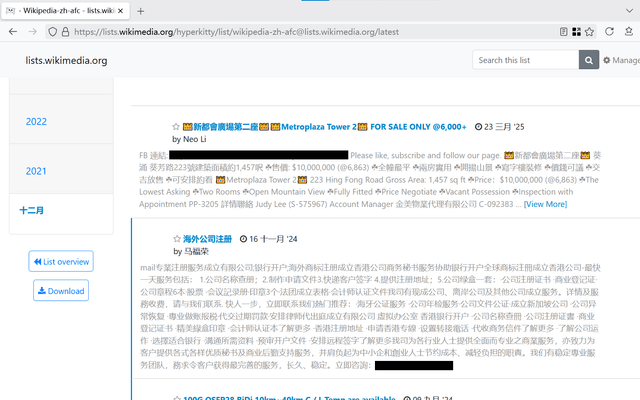This screenshot has height=400, width=640.
Task: Click the browser forward arrow
Action: (x=33, y=32)
